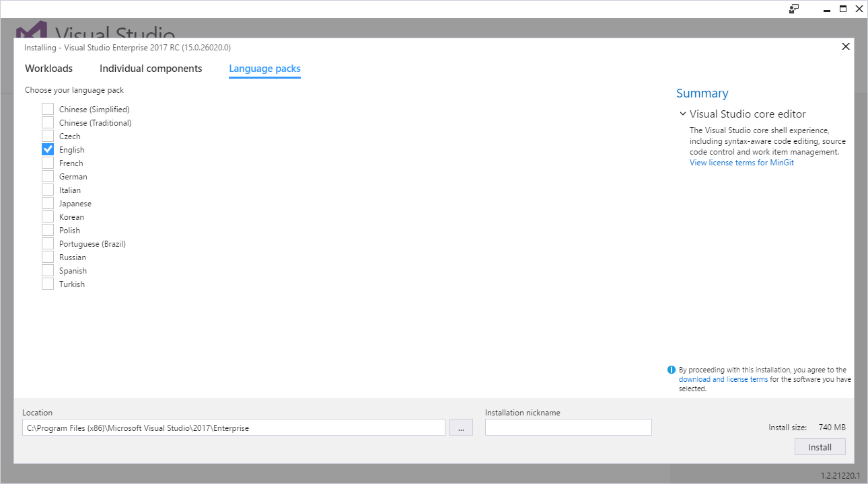Tick the Korean language pack checkbox
This screenshot has width=868, height=484.
click(48, 216)
